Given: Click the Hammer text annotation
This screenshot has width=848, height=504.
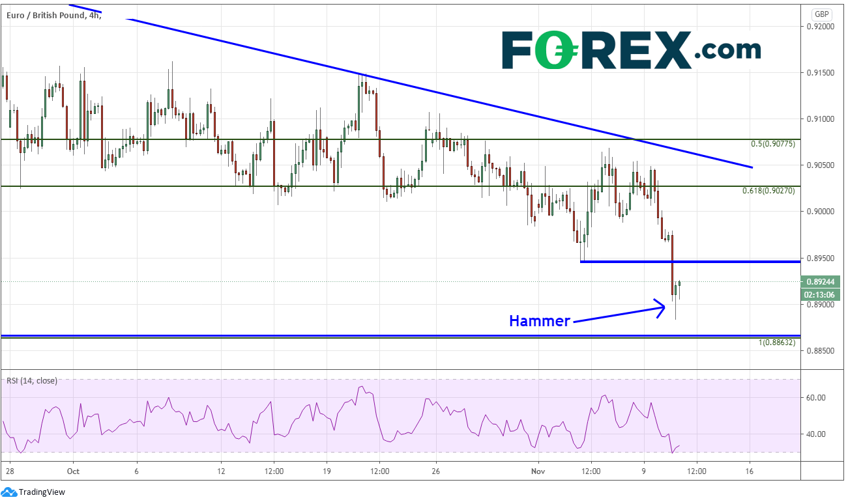Looking at the screenshot, I should tap(540, 320).
